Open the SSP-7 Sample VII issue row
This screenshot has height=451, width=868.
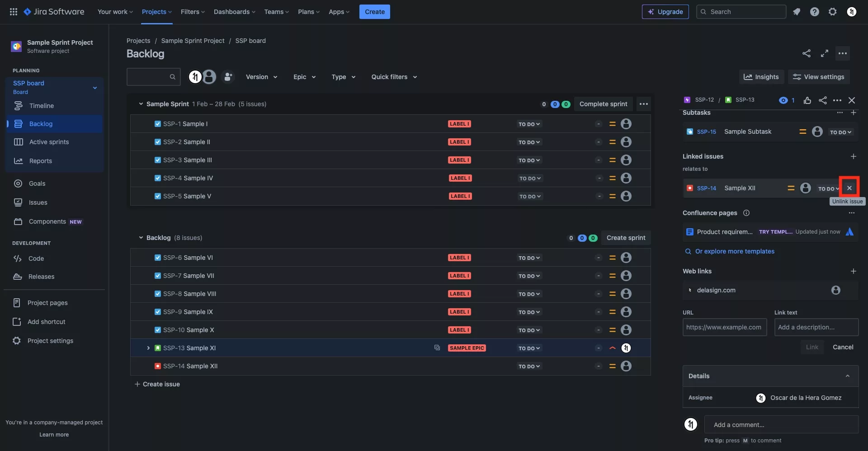[391, 276]
